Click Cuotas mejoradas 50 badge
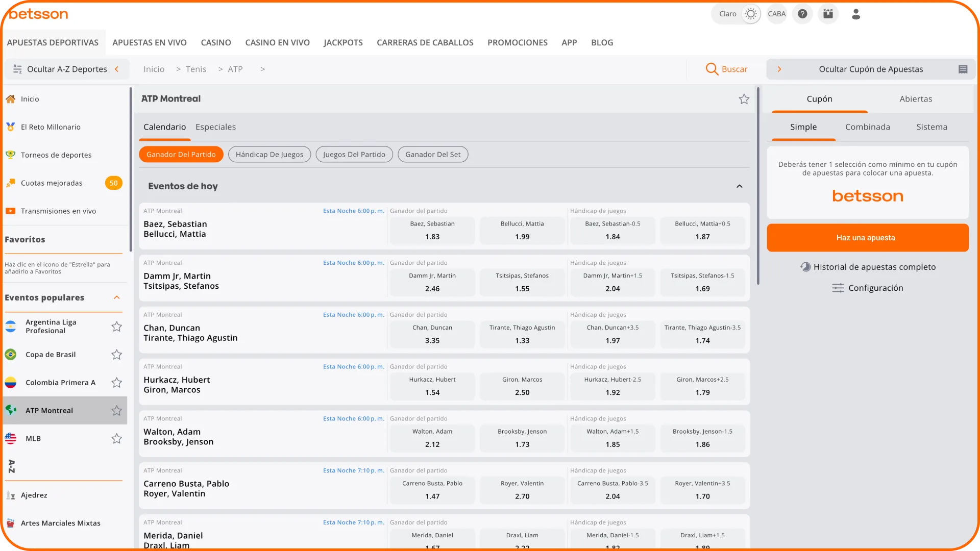The width and height of the screenshot is (980, 551). click(x=113, y=183)
